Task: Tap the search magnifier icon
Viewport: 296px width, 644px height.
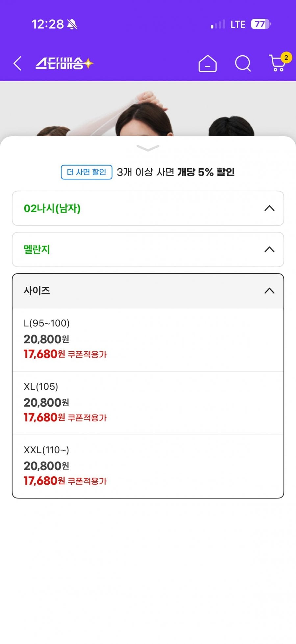Action: [x=243, y=63]
